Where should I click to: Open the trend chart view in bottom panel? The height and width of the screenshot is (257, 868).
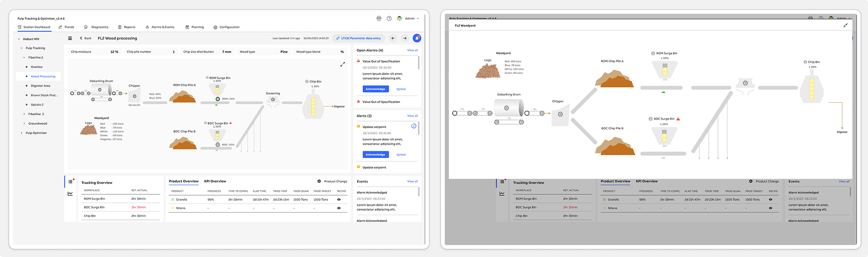[71, 193]
